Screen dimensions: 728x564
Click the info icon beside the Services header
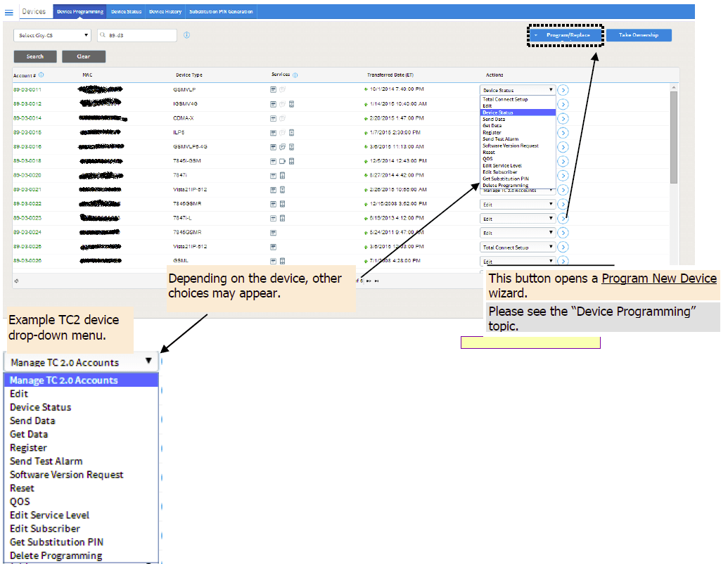(x=295, y=75)
